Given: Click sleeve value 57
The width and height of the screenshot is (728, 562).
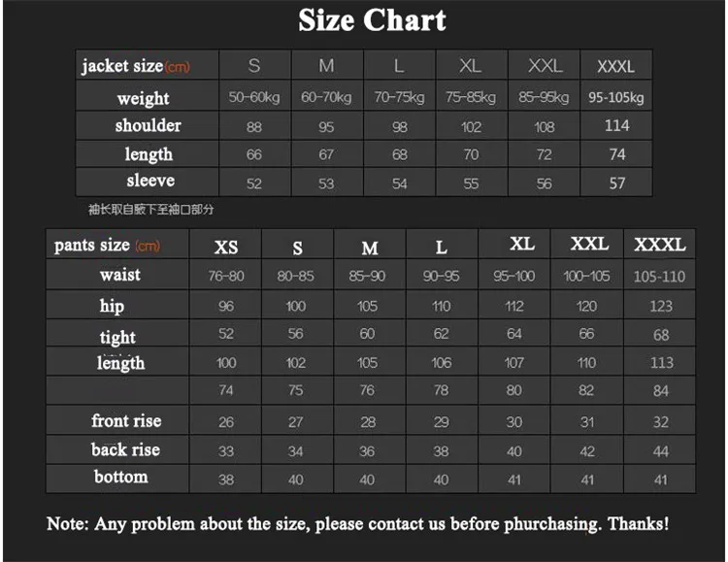Looking at the screenshot, I should [616, 182].
